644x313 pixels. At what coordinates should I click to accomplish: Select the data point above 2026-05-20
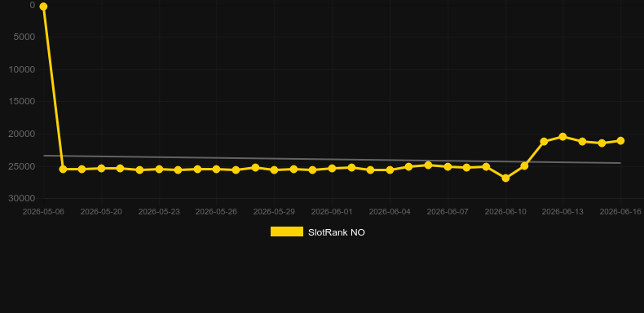(101, 169)
